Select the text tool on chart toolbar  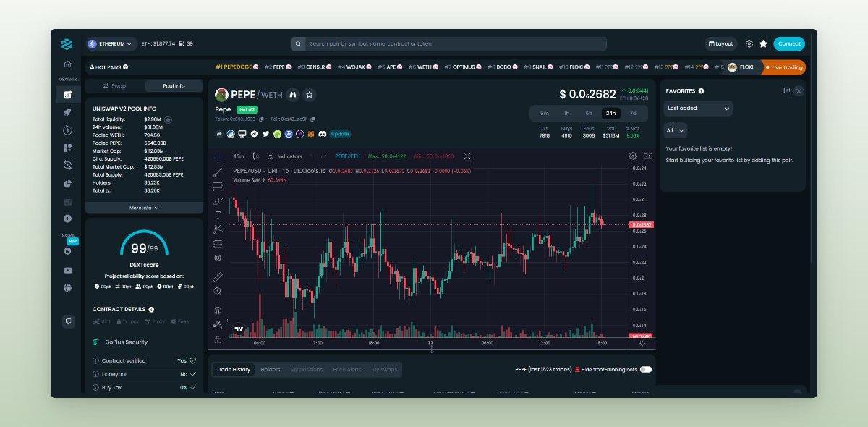pyautogui.click(x=218, y=215)
